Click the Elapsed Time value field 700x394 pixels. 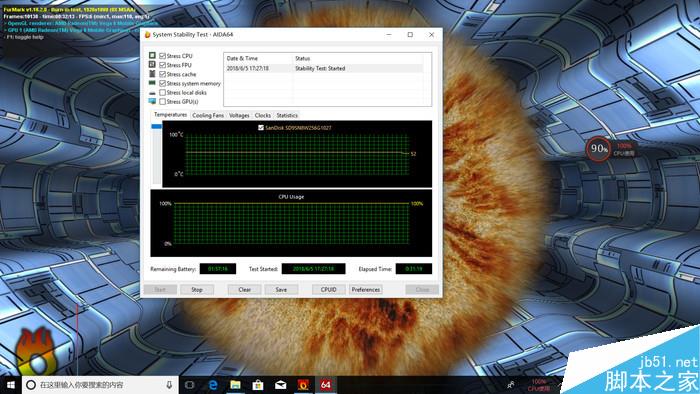pyautogui.click(x=413, y=269)
